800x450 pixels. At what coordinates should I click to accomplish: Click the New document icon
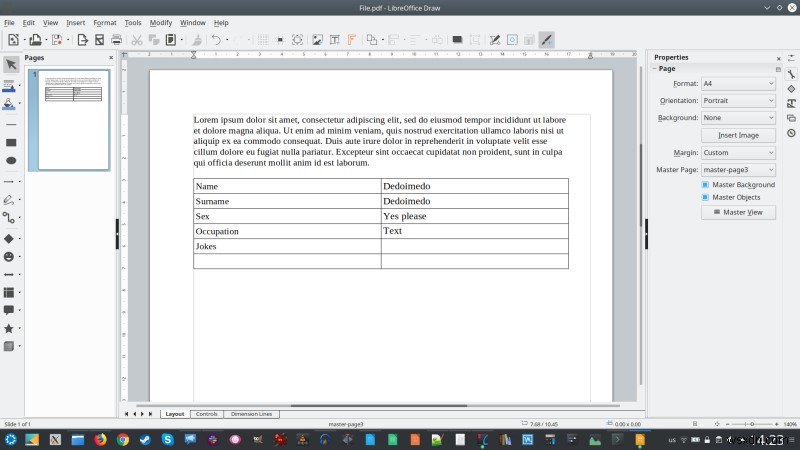click(13, 40)
